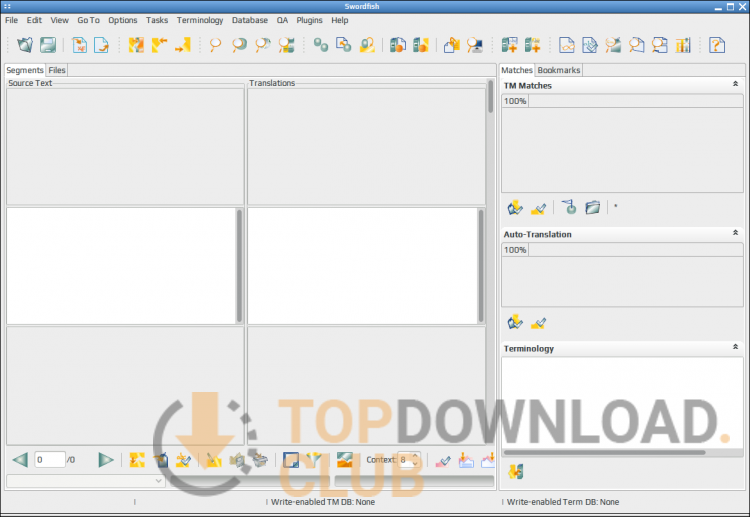Click the segment number input field
The image size is (750, 517).
[x=50, y=460]
